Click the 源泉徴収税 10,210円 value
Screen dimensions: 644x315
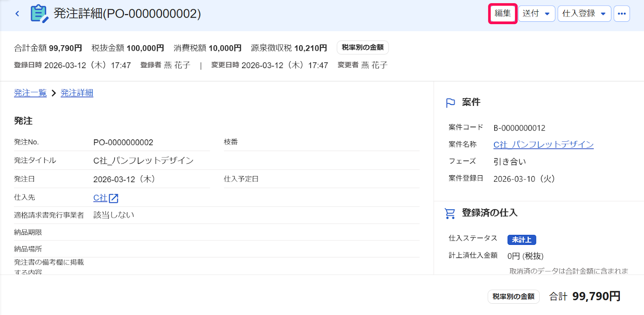[289, 48]
